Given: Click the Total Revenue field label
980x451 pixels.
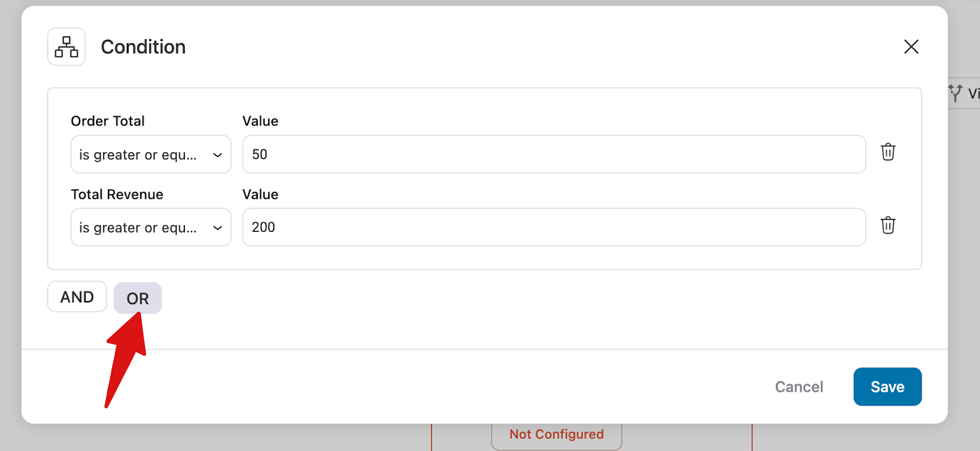Looking at the screenshot, I should point(117,195).
